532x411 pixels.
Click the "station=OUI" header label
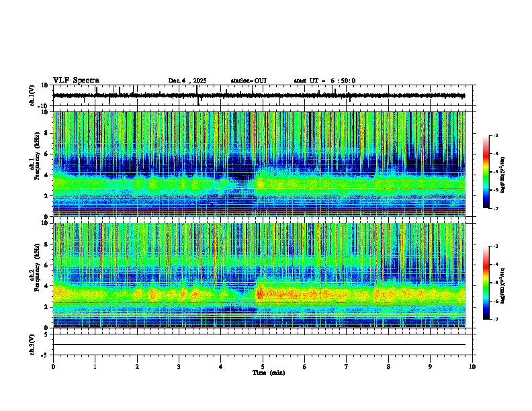[x=249, y=81]
